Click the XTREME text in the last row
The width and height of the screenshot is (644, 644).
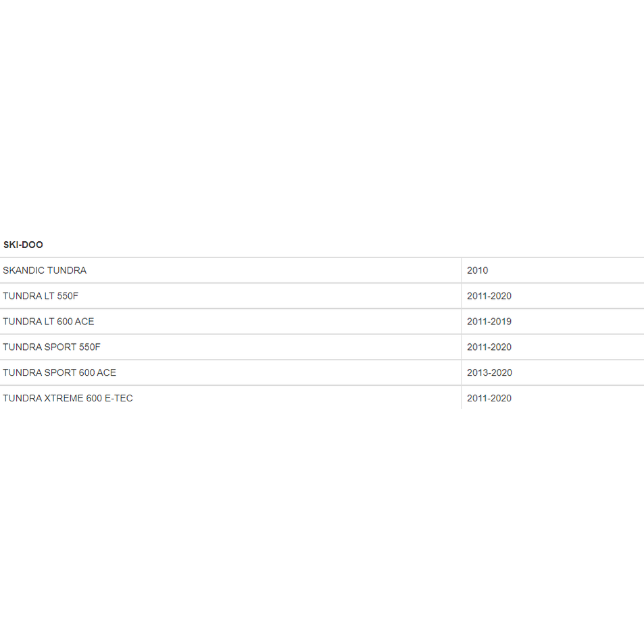point(64,398)
